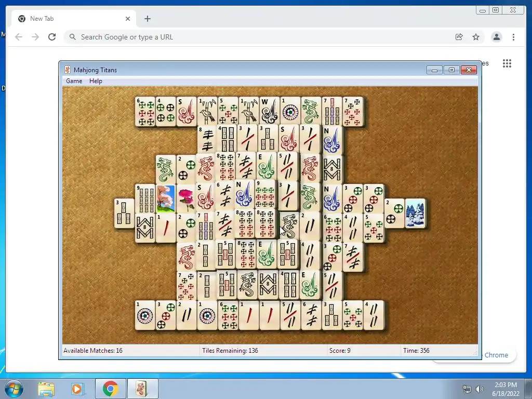The image size is (532, 399).
Task: Open the Windows Start menu
Action: pyautogui.click(x=14, y=389)
